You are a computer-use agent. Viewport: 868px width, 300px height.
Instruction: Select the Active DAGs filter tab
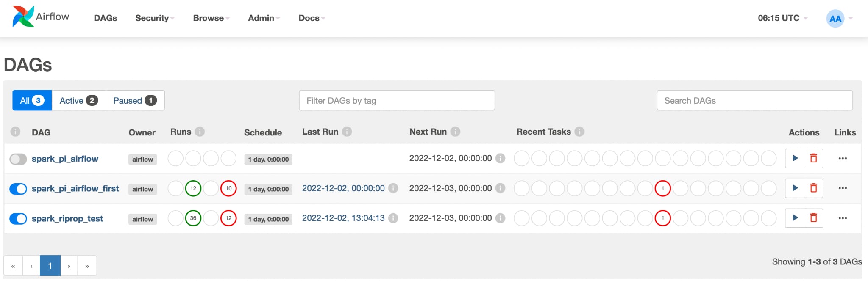78,101
